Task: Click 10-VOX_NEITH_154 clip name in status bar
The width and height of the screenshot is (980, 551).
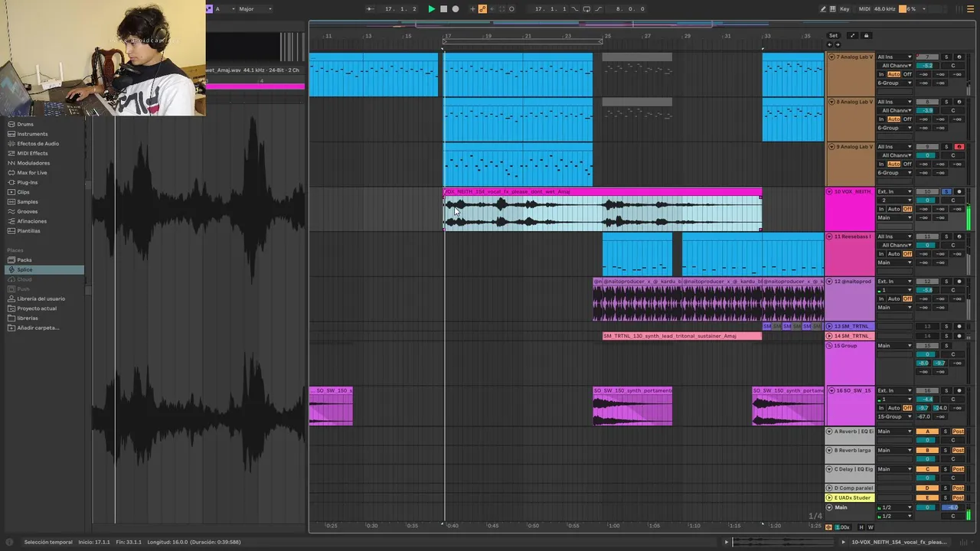Action: click(x=899, y=542)
